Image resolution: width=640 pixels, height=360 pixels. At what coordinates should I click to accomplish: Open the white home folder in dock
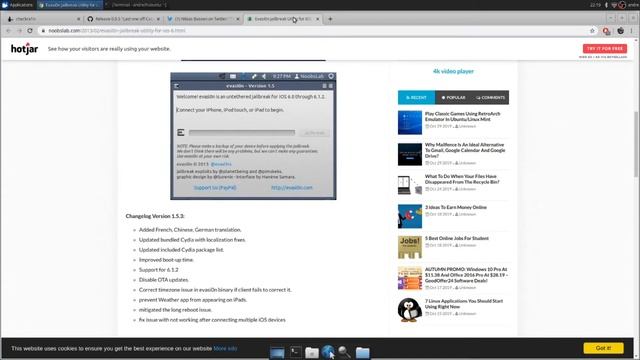(312, 352)
